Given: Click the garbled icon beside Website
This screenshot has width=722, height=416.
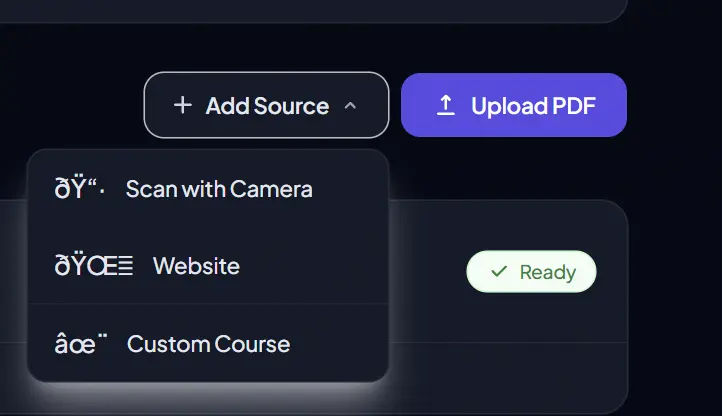Looking at the screenshot, I should click(93, 266).
